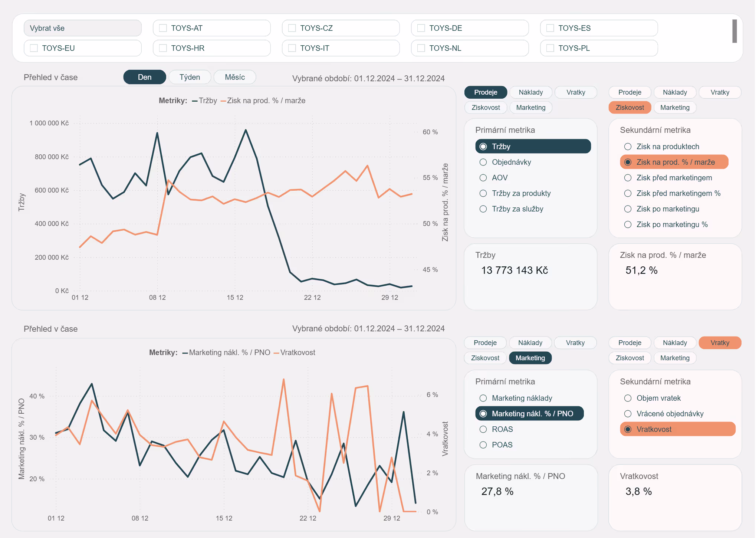Image resolution: width=756 pixels, height=538 pixels.
Task: Click Zisk na prod. % / marže legend entry
Action: 263,101
